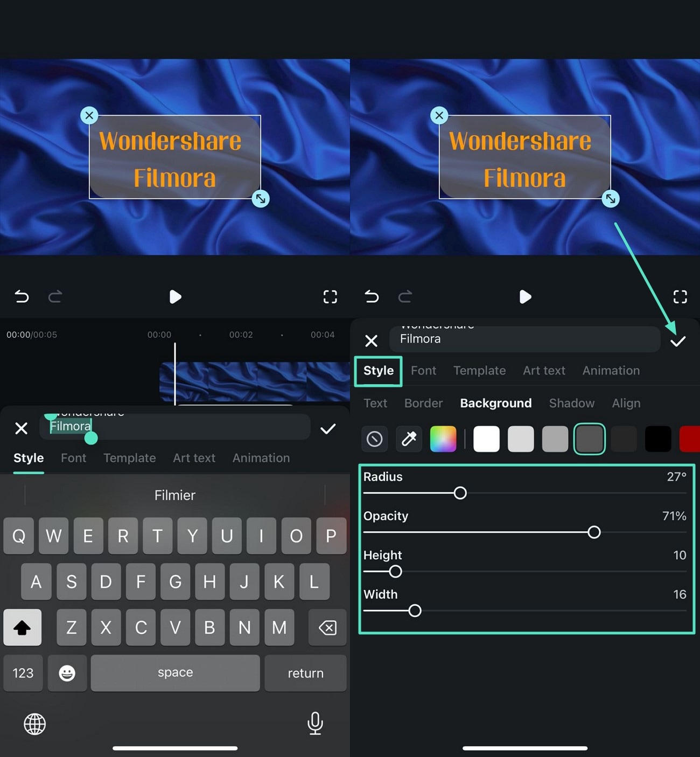Choose the light gray background swatch
The image size is (700, 757).
[x=521, y=439]
